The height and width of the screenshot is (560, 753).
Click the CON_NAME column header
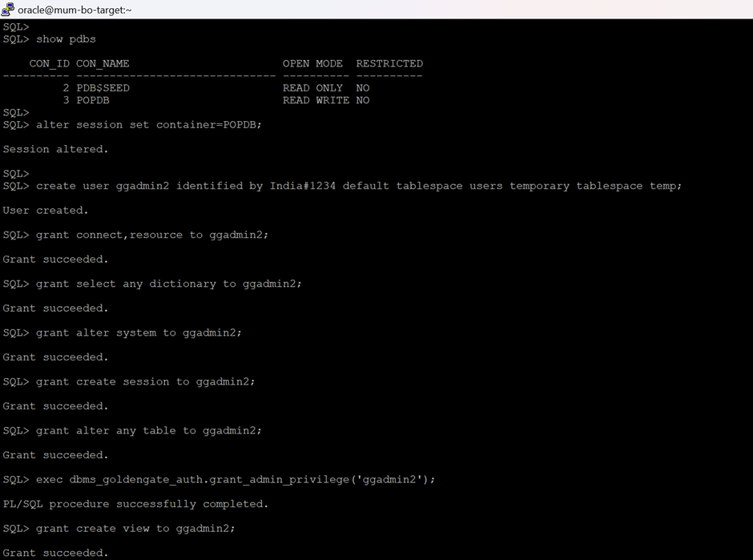(x=103, y=63)
